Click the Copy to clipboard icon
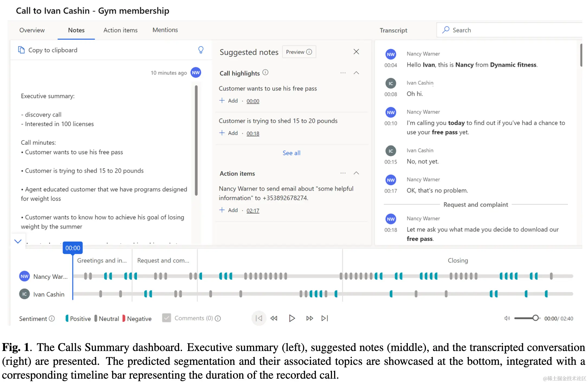The height and width of the screenshot is (383, 588). (21, 50)
